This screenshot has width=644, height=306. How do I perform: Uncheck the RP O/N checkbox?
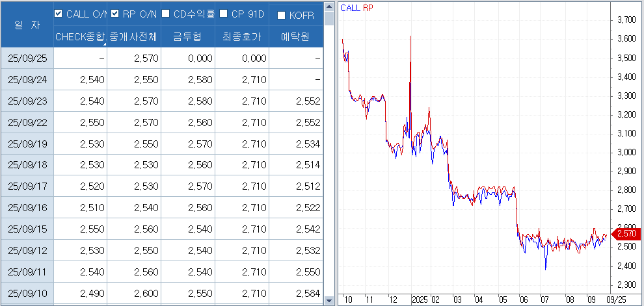click(115, 14)
